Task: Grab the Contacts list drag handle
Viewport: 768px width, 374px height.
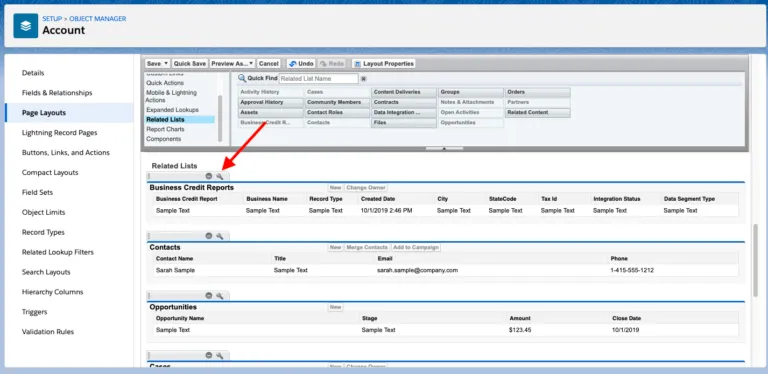Action: [x=149, y=236]
